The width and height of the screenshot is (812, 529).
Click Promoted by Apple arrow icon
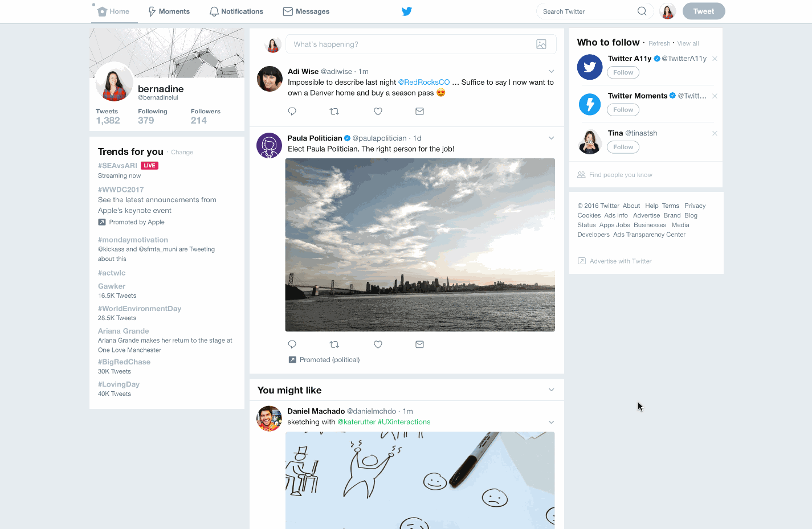[x=102, y=222]
